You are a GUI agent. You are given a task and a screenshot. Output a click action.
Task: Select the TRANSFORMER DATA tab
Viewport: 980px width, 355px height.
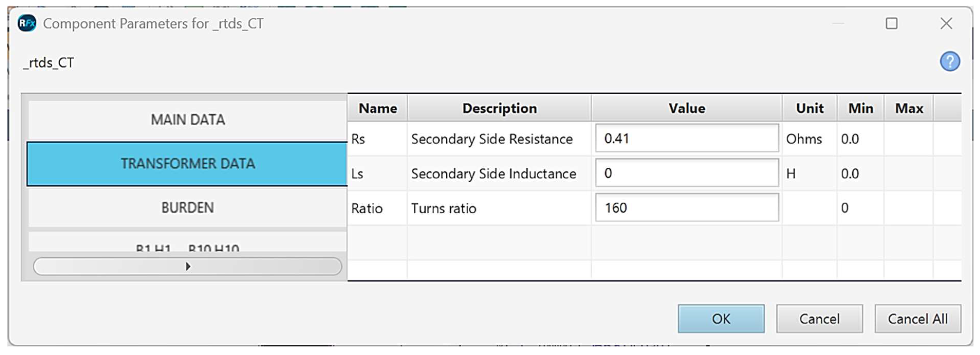coord(188,164)
